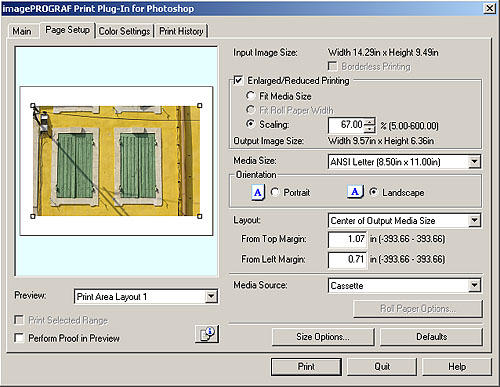Expand the Media Source Cassette dropdown
This screenshot has width=500, height=387.
pyautogui.click(x=474, y=285)
